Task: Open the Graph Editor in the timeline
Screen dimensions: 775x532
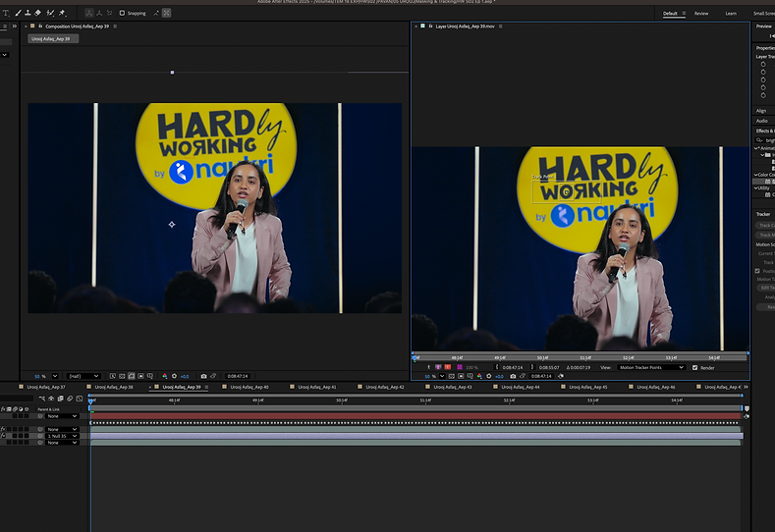Action: pos(80,399)
